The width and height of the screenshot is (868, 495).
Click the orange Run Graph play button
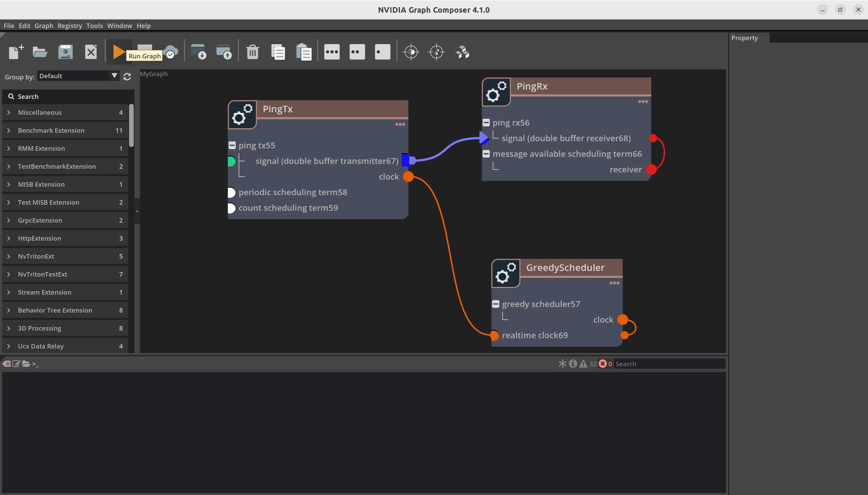click(x=119, y=52)
